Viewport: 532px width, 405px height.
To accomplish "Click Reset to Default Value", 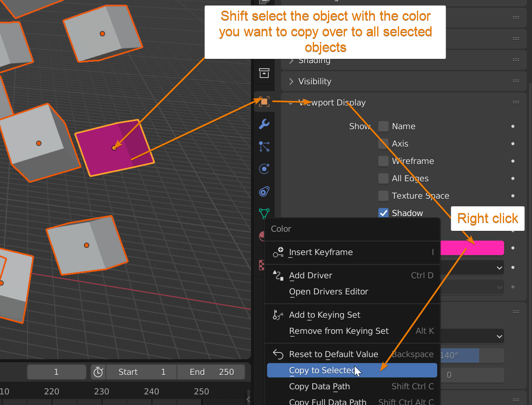I will coord(334,354).
